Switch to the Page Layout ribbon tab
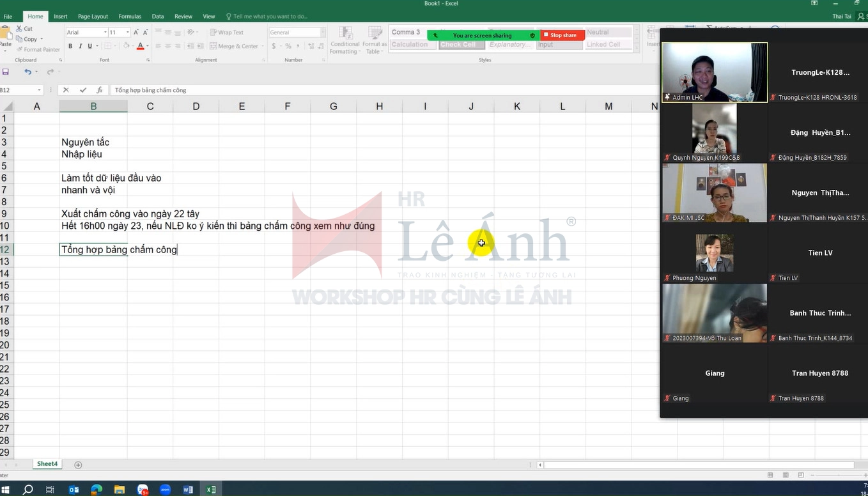This screenshot has width=868, height=496. click(93, 16)
